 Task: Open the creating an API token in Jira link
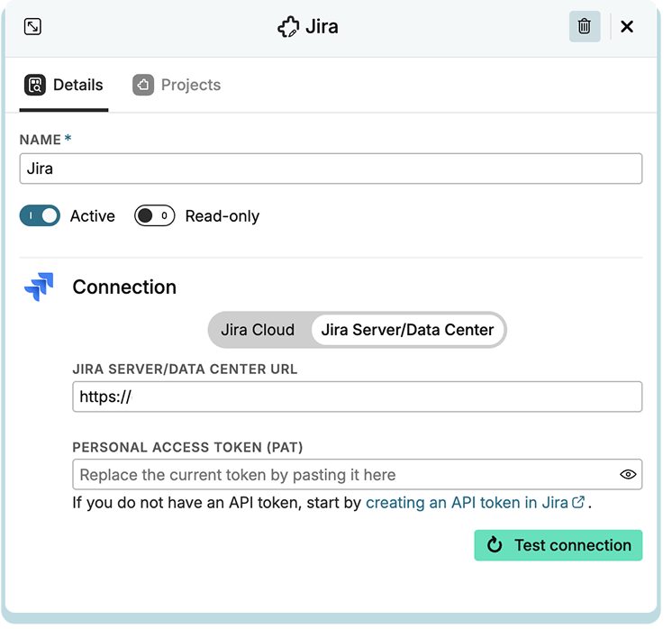click(x=475, y=503)
